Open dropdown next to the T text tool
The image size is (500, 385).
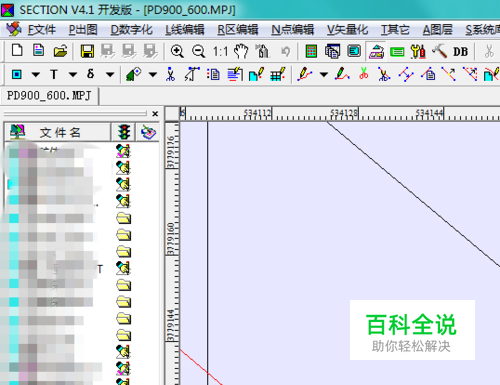point(73,74)
